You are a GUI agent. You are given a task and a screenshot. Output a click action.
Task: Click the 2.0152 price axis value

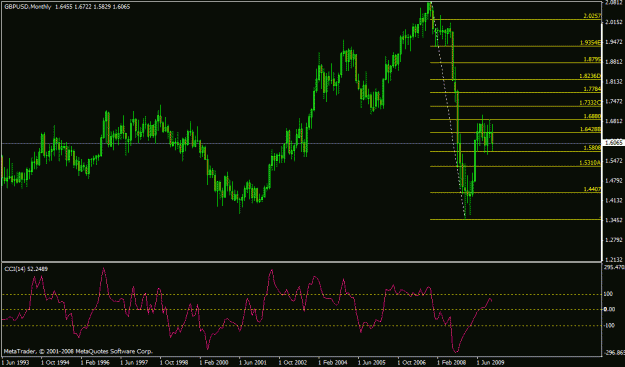[x=614, y=22]
